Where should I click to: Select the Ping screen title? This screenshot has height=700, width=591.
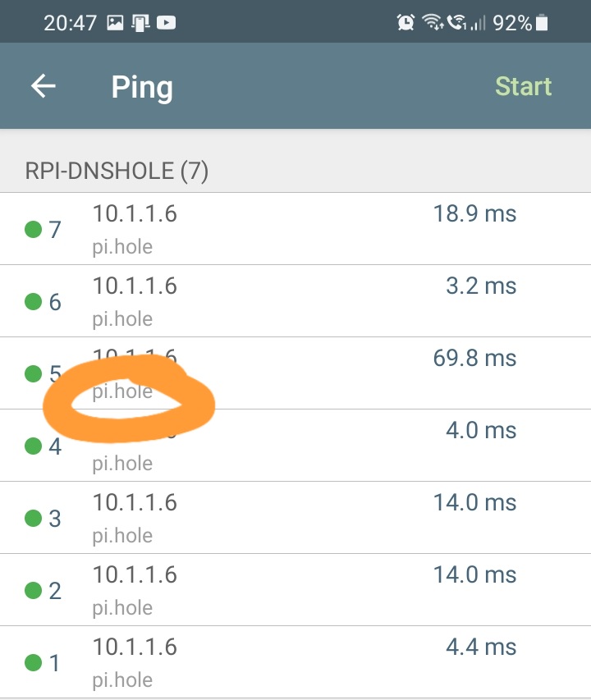coord(142,87)
